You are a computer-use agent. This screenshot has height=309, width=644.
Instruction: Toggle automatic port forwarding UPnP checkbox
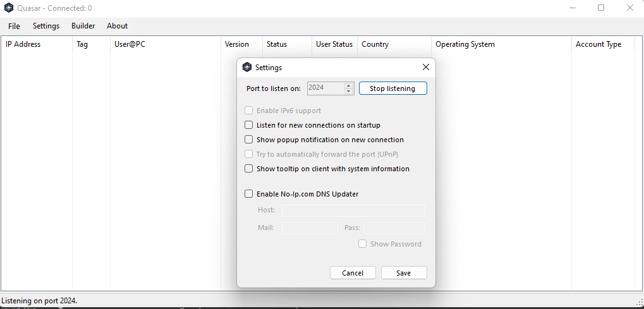tap(248, 154)
